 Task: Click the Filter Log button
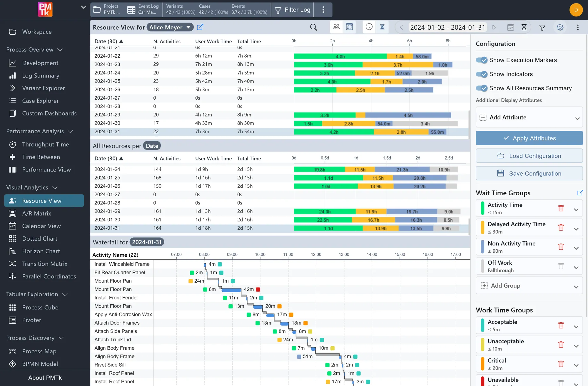click(292, 10)
